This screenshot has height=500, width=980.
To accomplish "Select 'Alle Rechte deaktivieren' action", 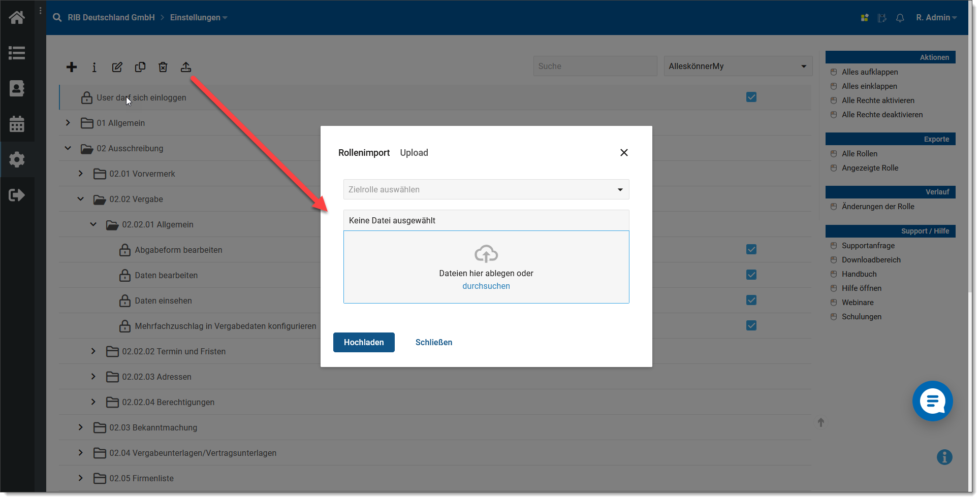I will click(x=882, y=115).
